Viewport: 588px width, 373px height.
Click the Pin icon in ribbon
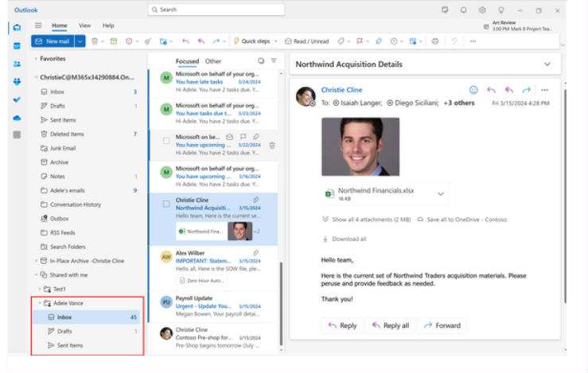tap(379, 41)
